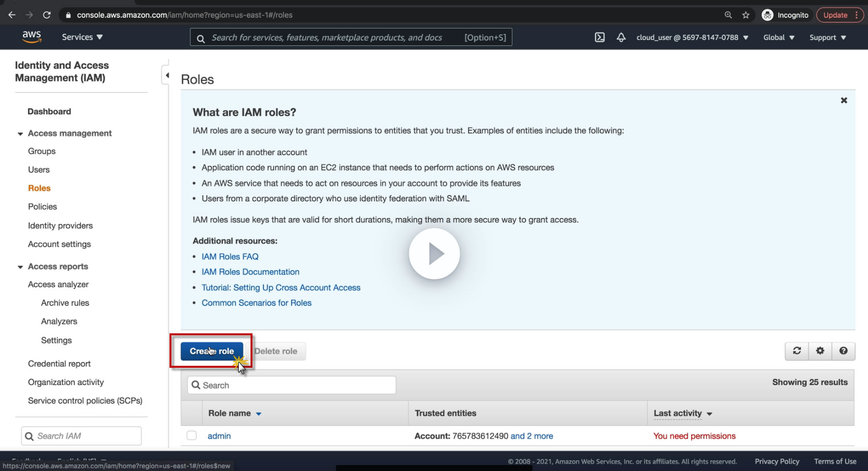Click the Search IAM sidebar field
This screenshot has width=868, height=471.
tap(82, 436)
